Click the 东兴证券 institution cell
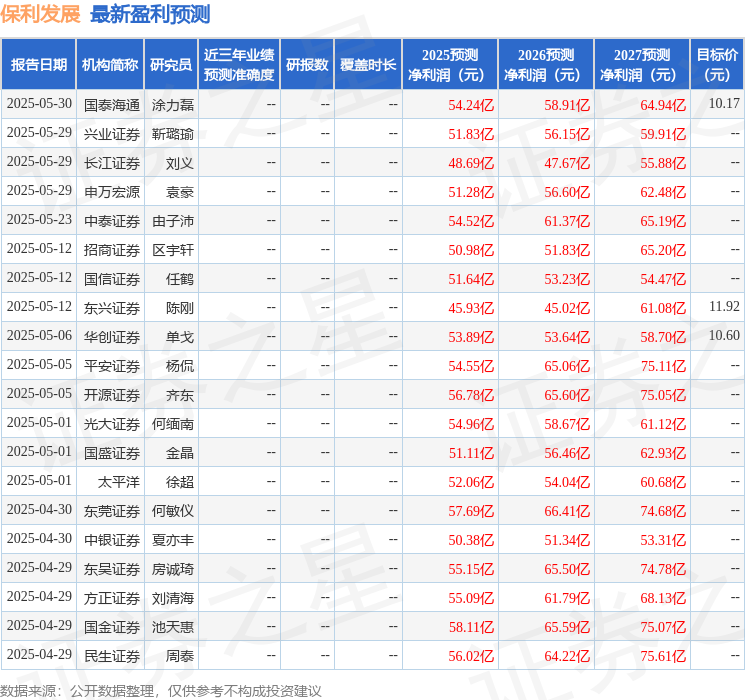 pos(112,307)
